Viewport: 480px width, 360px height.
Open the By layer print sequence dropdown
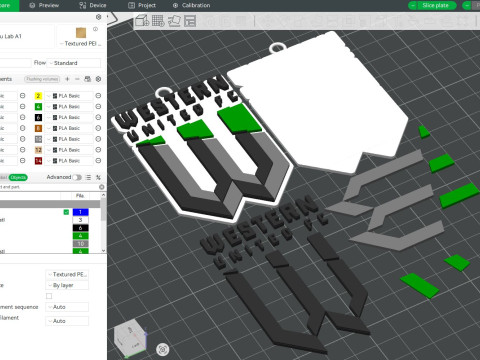pos(67,285)
